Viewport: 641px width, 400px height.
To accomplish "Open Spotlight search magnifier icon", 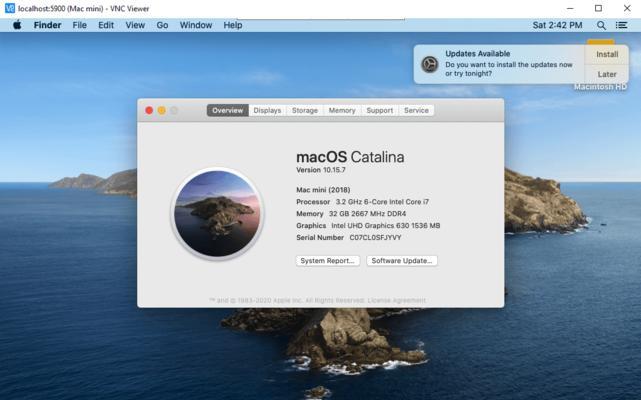I will 601,25.
